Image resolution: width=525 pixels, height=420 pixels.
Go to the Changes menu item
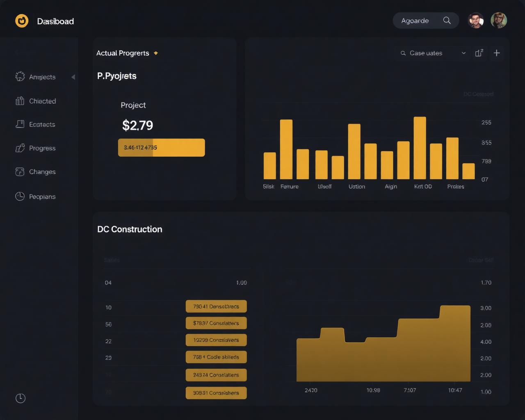point(42,172)
